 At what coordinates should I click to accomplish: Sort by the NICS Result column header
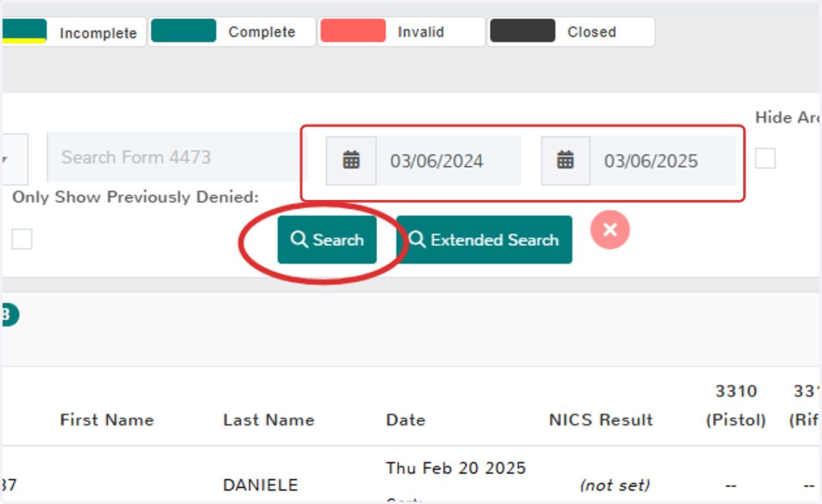tap(601, 420)
